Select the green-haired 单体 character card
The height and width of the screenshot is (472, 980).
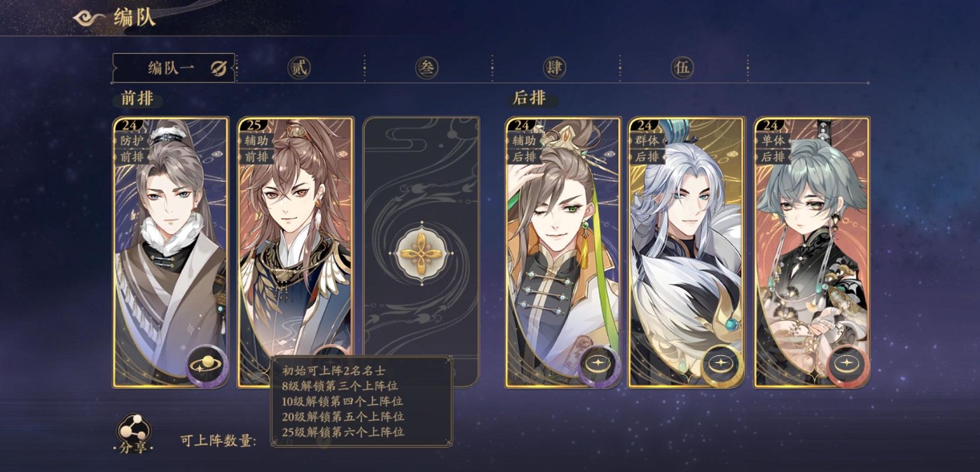coord(812,252)
